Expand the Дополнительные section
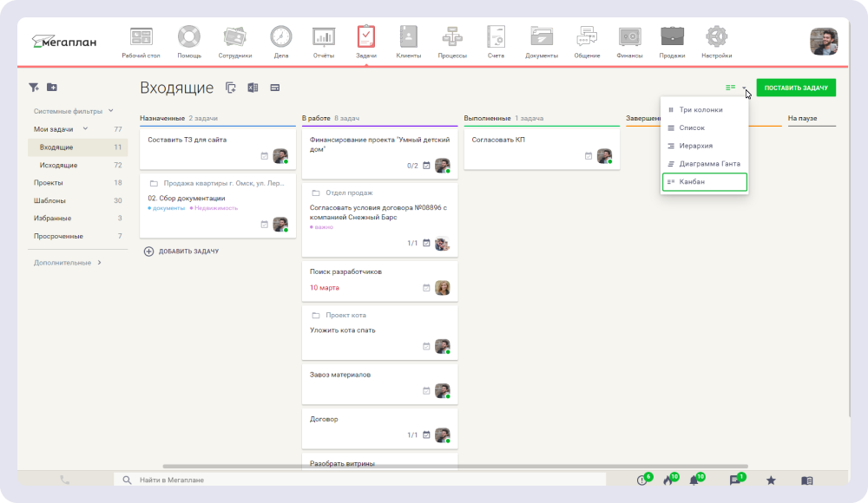The height and width of the screenshot is (503, 868). [x=99, y=263]
